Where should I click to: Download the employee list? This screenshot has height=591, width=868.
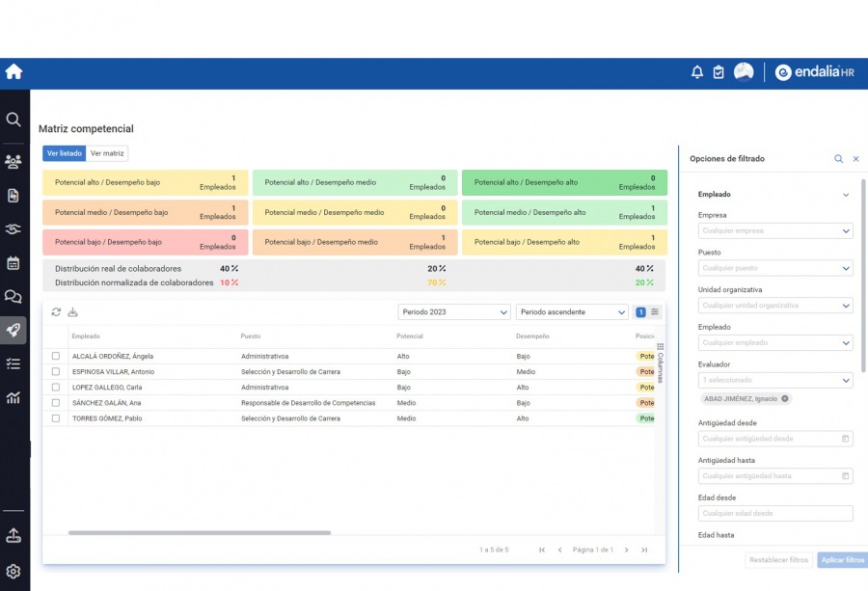[x=72, y=312]
